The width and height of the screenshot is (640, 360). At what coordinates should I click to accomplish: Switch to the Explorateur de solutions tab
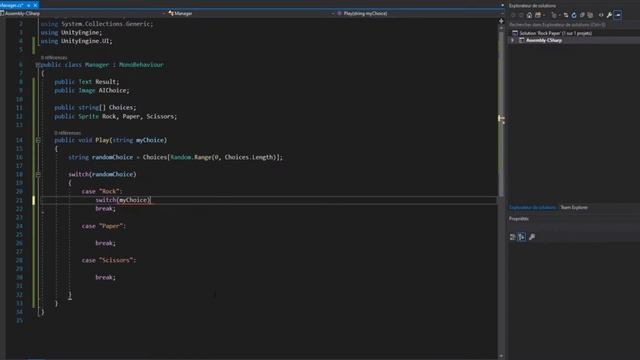click(x=532, y=207)
